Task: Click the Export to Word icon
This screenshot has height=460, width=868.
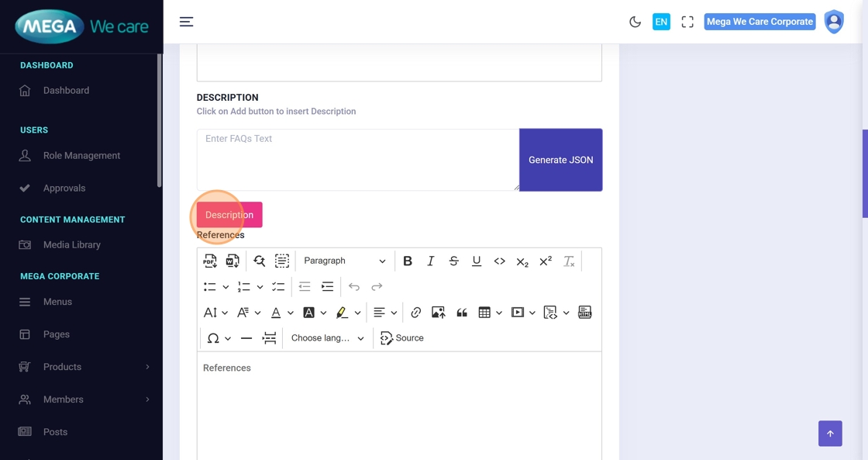Action: pos(232,261)
